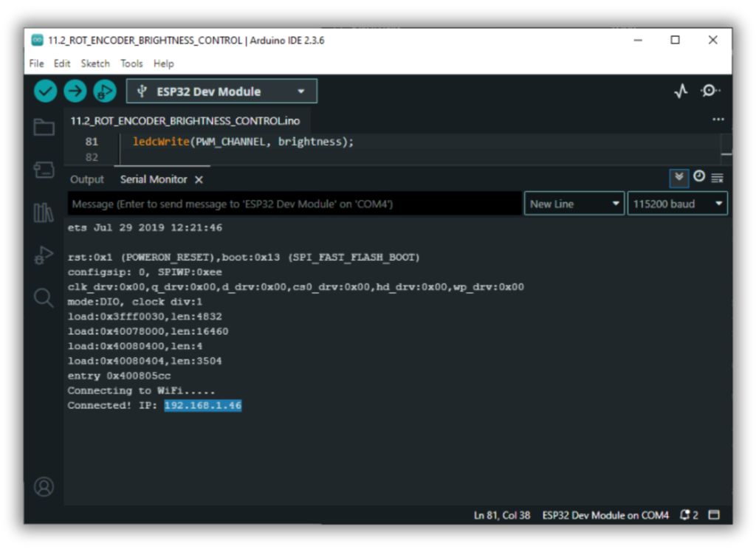Click the 'ets Jul 29 2019 12:21:46' line

(145, 227)
